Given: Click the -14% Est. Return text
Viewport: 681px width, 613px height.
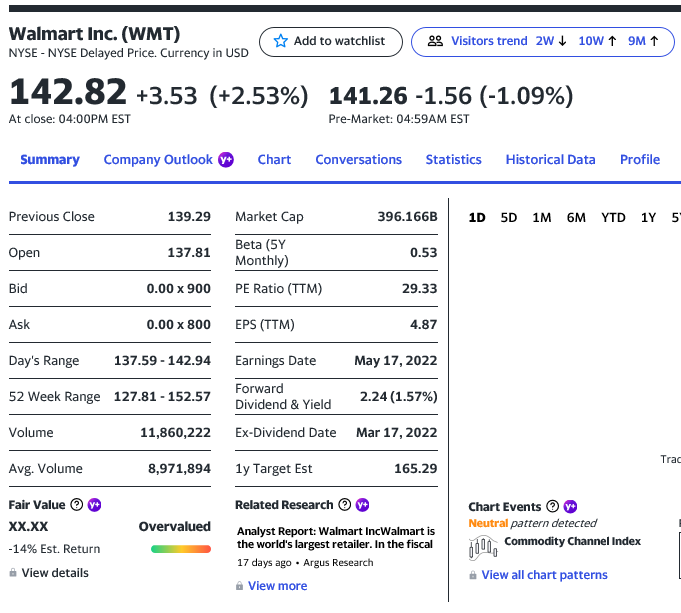Looking at the screenshot, I should click(x=54, y=550).
